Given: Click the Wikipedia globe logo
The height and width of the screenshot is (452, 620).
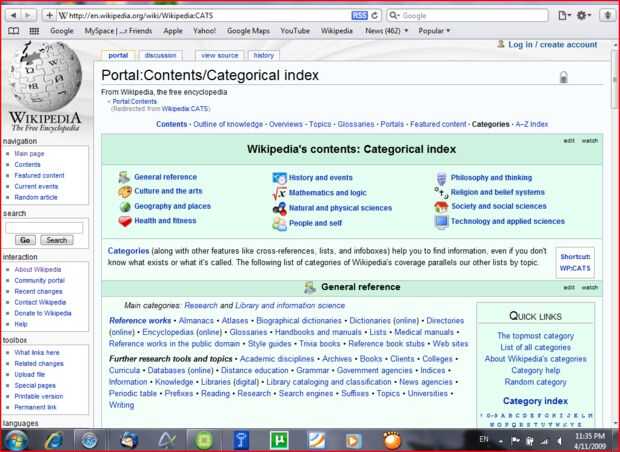Looking at the screenshot, I should (x=45, y=77).
